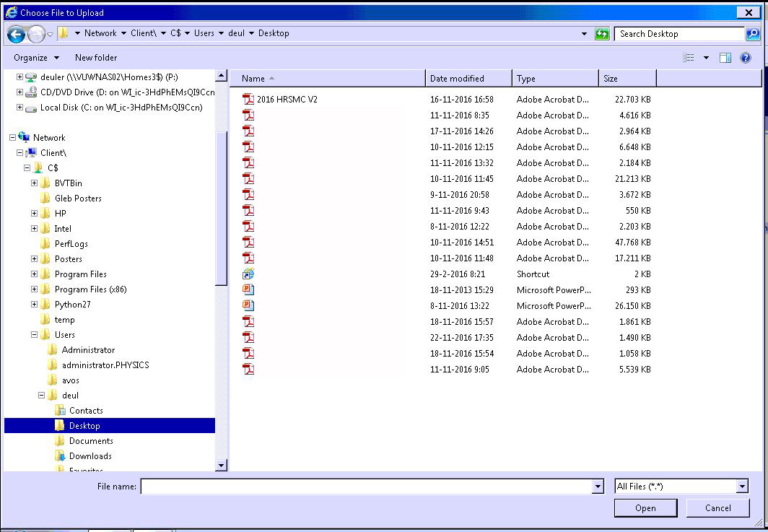Open the All Files type dropdown
Image resolution: width=768 pixels, height=532 pixels.
pyautogui.click(x=741, y=487)
